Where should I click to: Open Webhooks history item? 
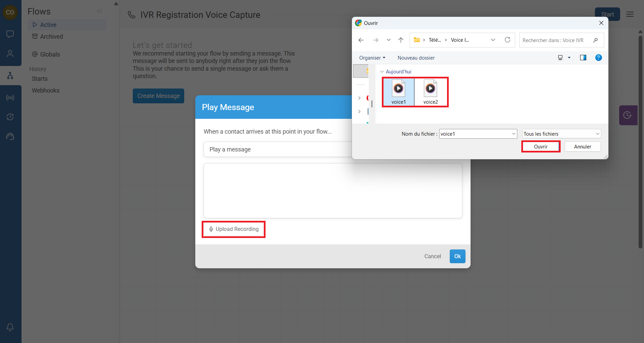pyautogui.click(x=45, y=91)
